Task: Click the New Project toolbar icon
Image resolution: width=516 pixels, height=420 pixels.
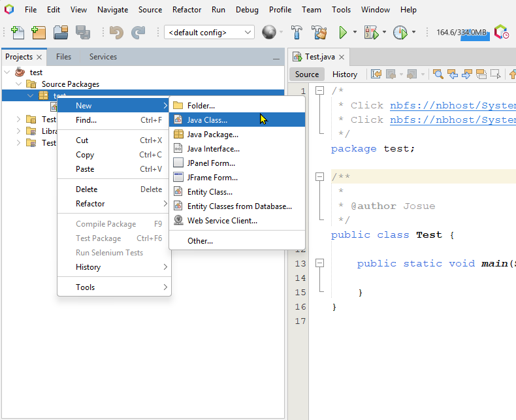Action: (x=39, y=32)
